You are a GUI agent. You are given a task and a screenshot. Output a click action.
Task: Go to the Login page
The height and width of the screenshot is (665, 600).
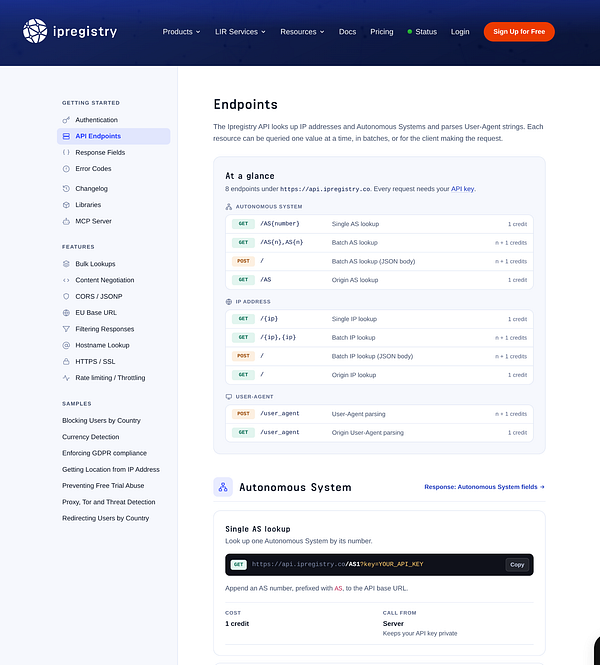pos(460,32)
